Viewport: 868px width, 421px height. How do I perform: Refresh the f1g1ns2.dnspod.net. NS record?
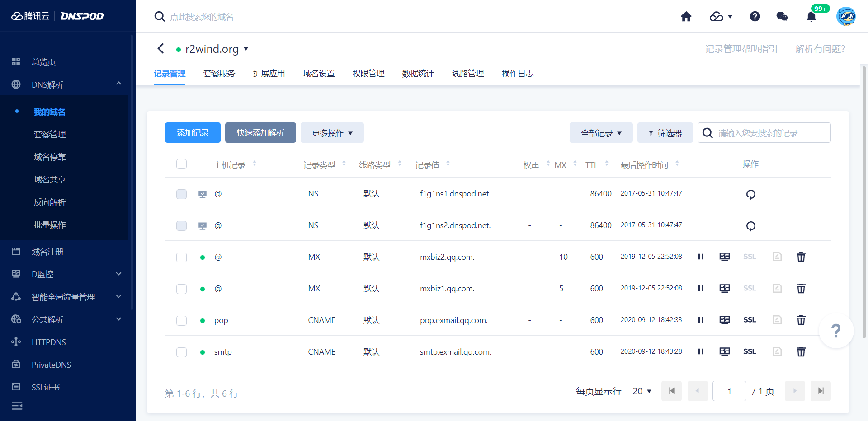tap(750, 226)
